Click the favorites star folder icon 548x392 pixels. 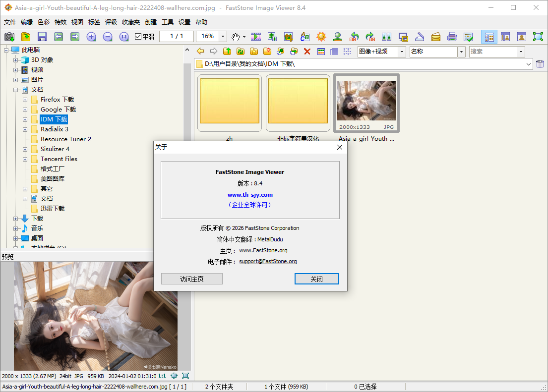pos(254,52)
